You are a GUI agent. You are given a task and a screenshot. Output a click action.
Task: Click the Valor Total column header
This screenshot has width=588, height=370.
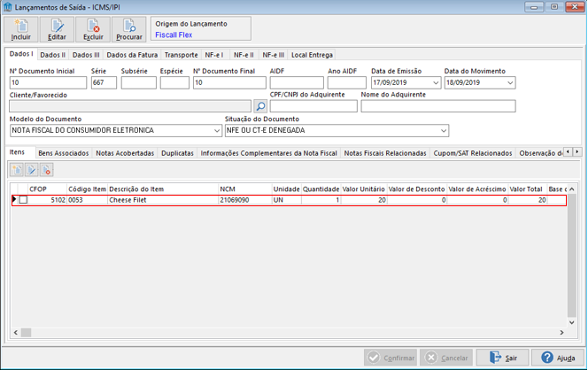coord(527,189)
